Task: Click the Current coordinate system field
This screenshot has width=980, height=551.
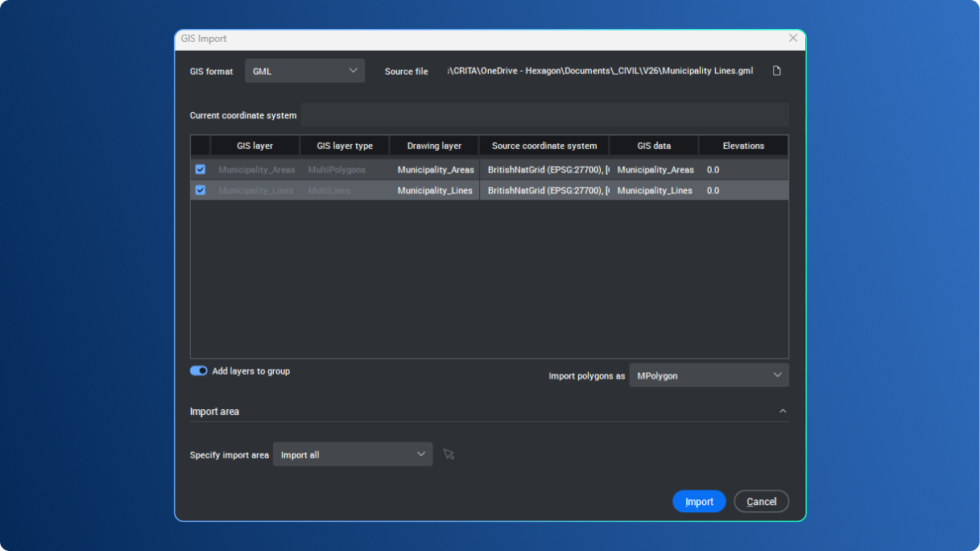Action: coord(546,114)
